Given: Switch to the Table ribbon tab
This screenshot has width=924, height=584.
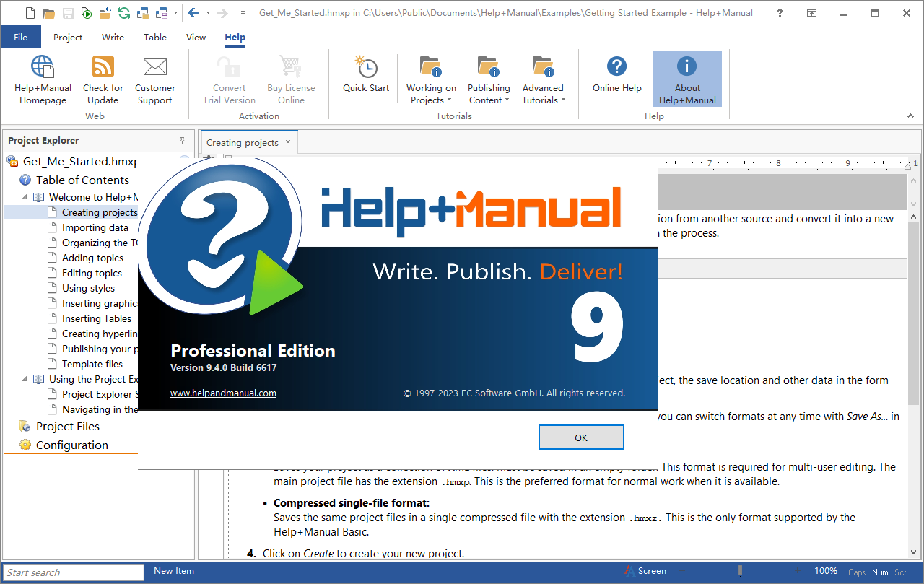Looking at the screenshot, I should coord(155,38).
